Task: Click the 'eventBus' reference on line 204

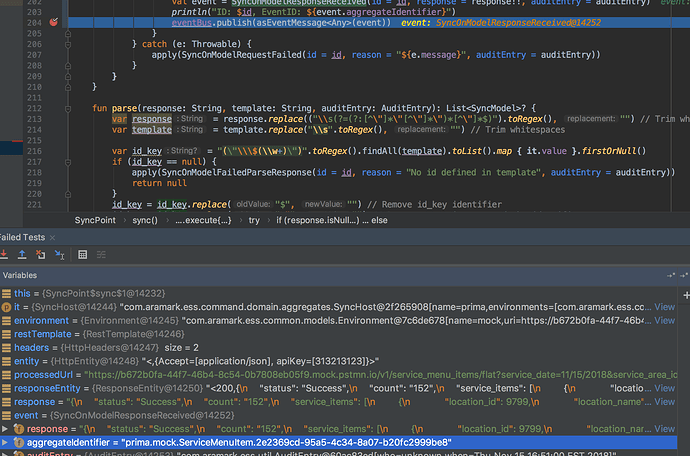Action: pyautogui.click(x=191, y=22)
